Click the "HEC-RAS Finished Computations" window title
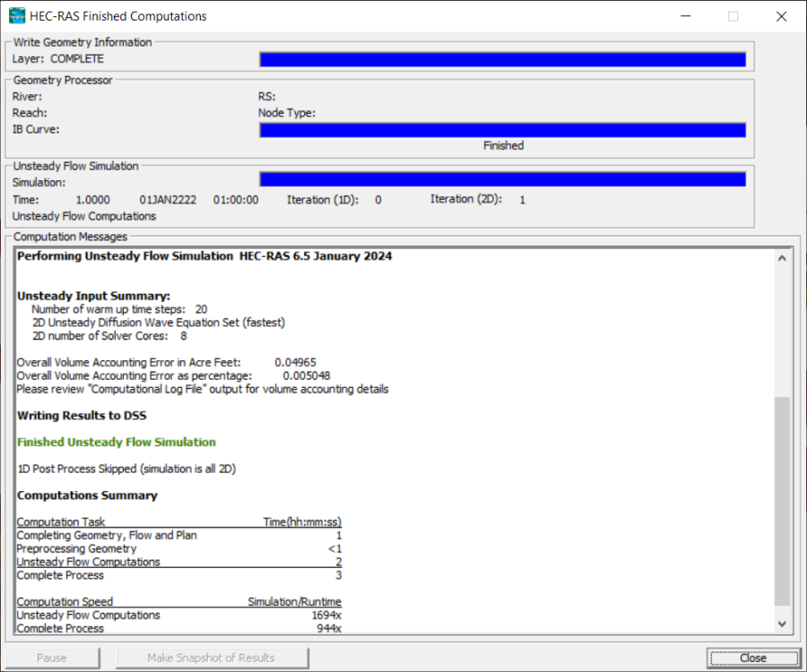This screenshot has width=807, height=672. click(x=117, y=16)
